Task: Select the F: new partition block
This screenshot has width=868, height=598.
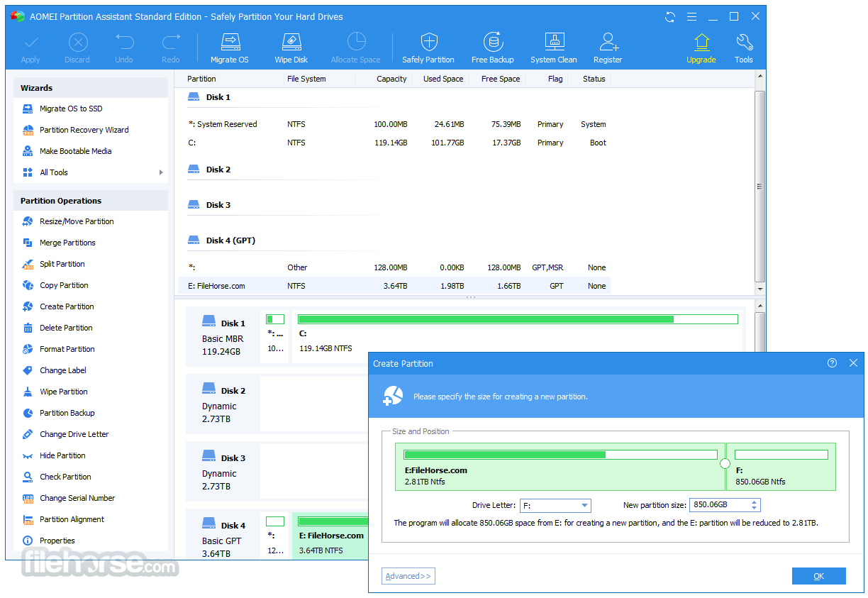Action: tap(781, 467)
